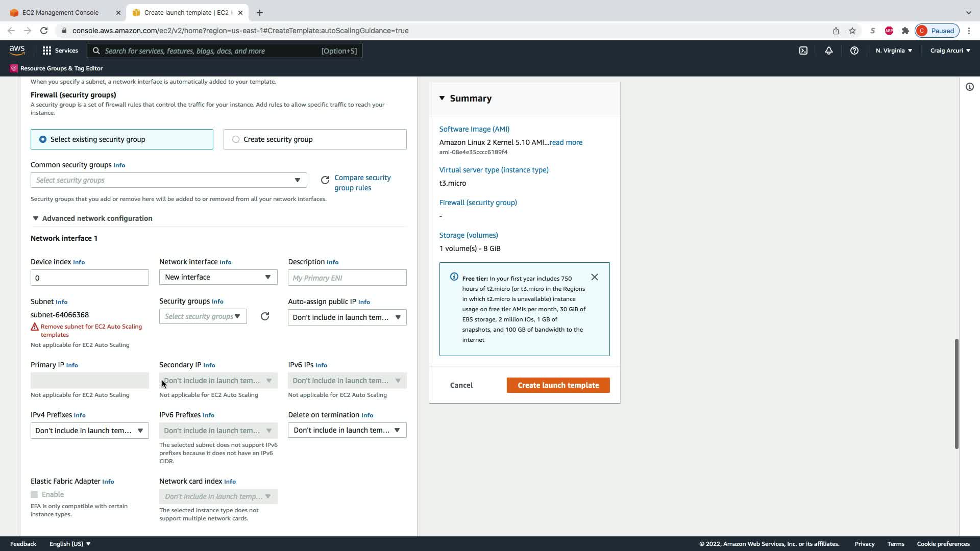Open the notifications bell

tap(828, 51)
